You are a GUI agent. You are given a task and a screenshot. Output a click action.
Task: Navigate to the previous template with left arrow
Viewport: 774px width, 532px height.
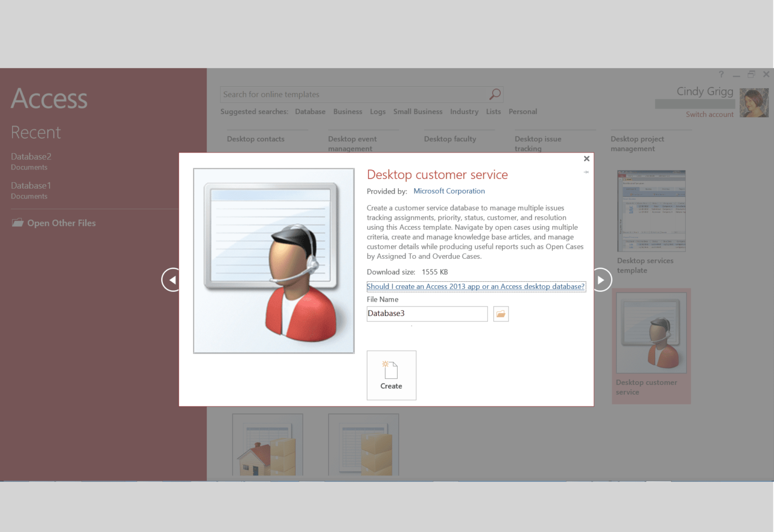click(x=172, y=279)
